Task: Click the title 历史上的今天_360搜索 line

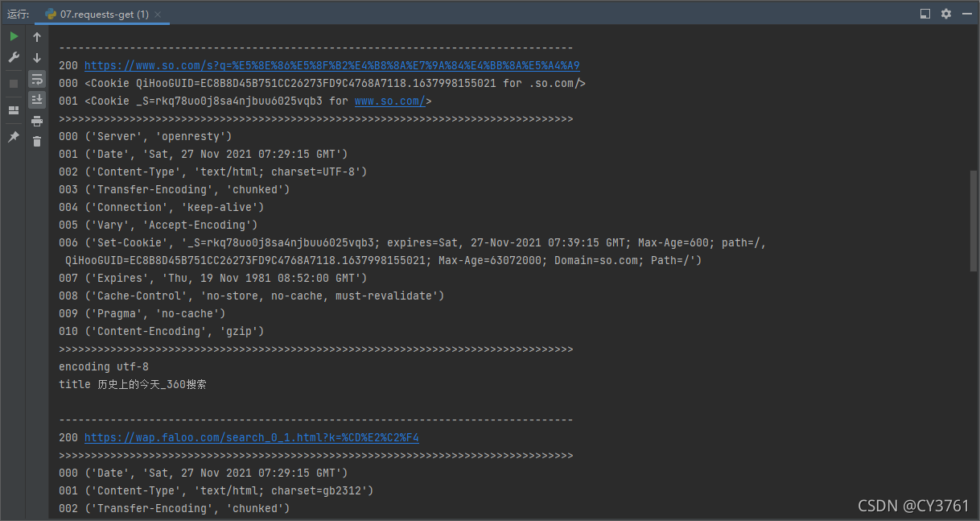Action: [x=133, y=385]
